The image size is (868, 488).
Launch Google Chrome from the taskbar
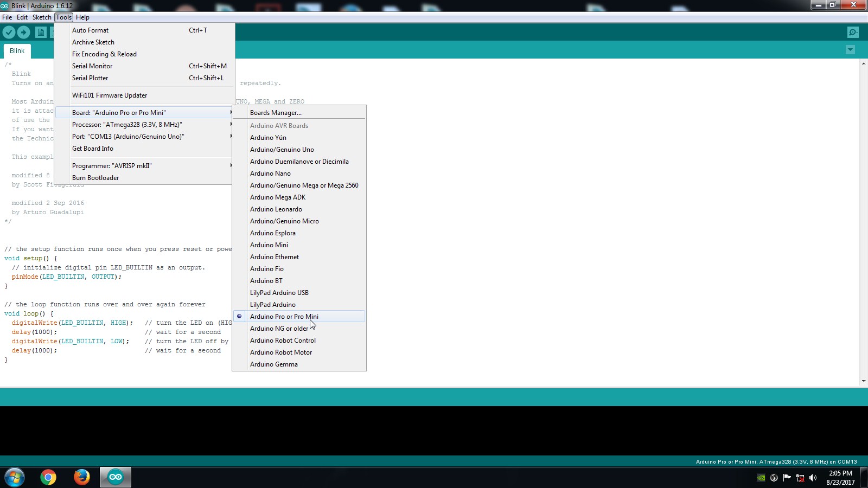[48, 477]
